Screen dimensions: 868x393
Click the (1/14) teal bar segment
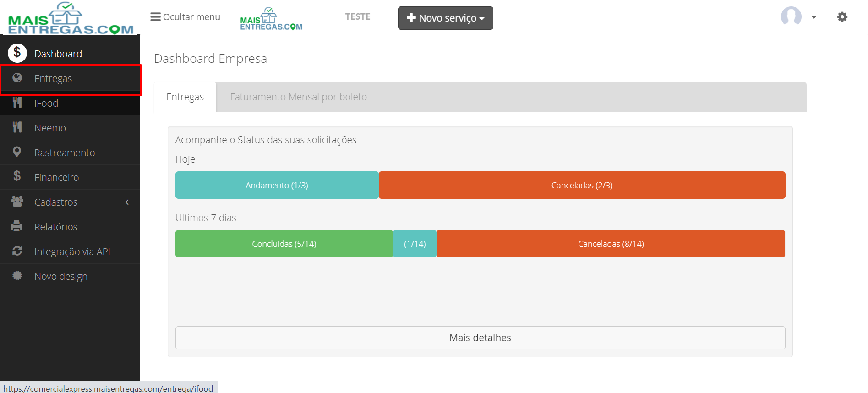coord(415,244)
